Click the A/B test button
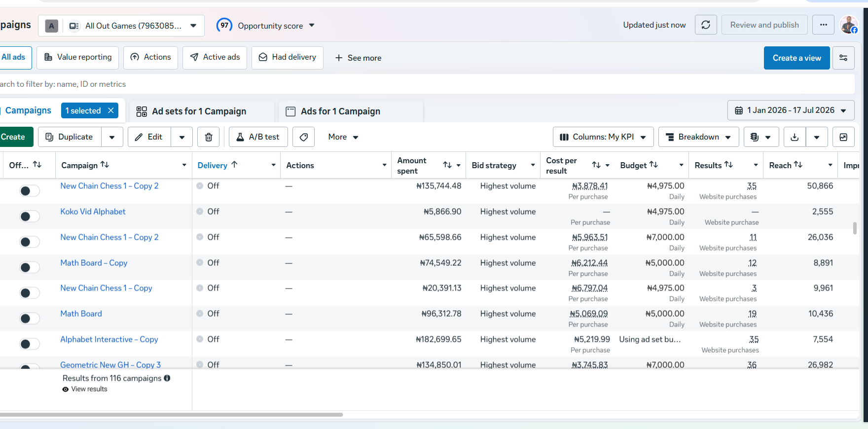Screen dimensions: 868x429 (x=258, y=137)
